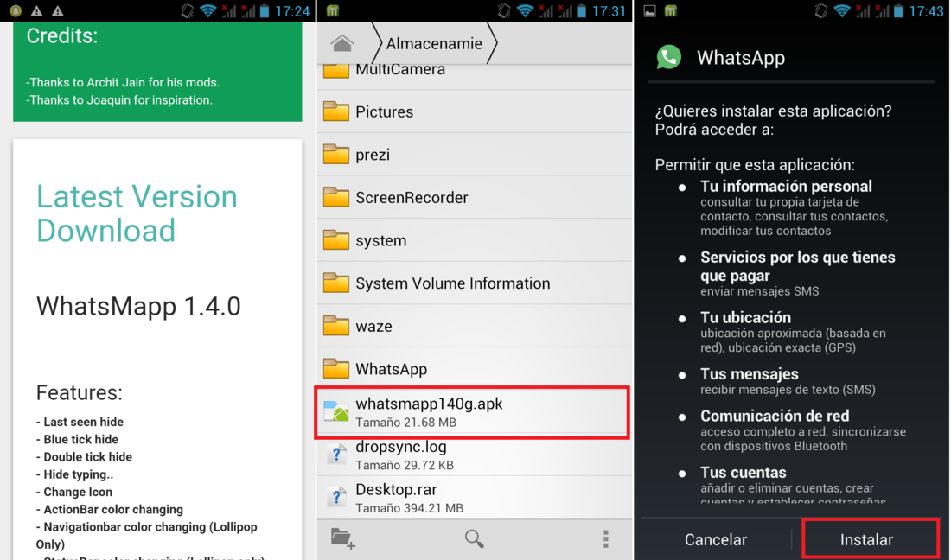Viewport: 951px width, 560px height.
Task: Open the Pictures folder
Action: pyautogui.click(x=475, y=111)
